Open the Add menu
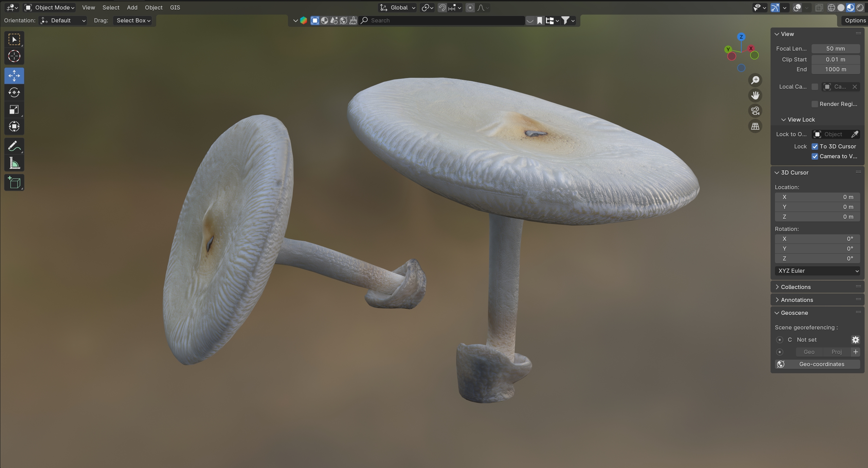The height and width of the screenshot is (468, 868). click(x=132, y=7)
